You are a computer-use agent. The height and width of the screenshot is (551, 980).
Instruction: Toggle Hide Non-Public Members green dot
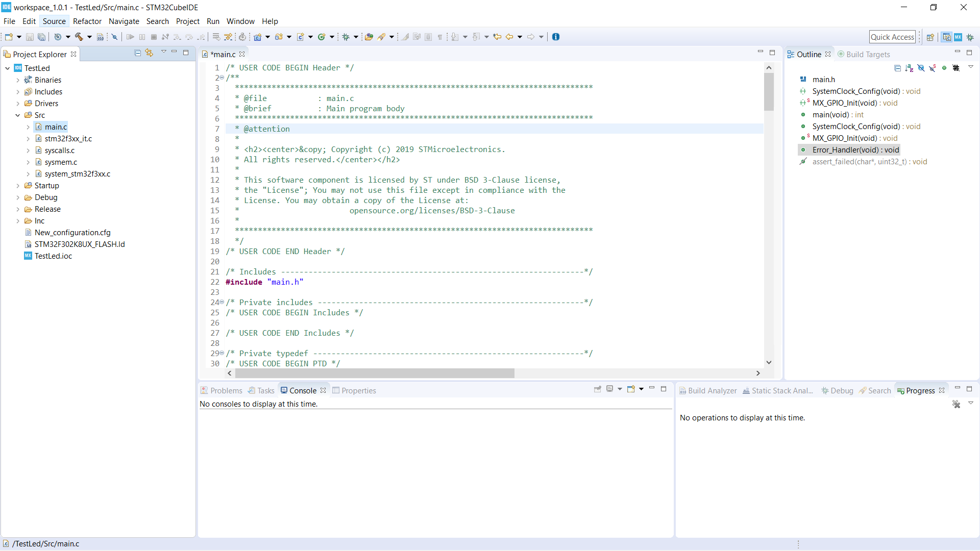pos(944,68)
